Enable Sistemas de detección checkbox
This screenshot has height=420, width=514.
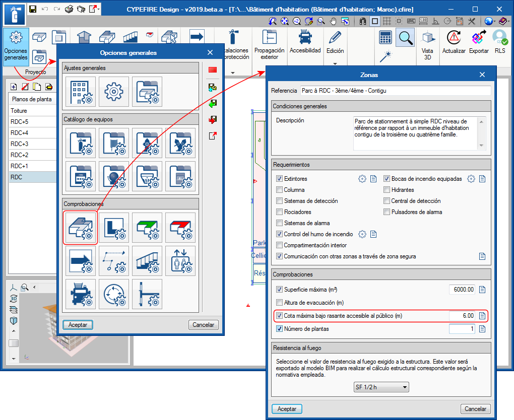(279, 201)
